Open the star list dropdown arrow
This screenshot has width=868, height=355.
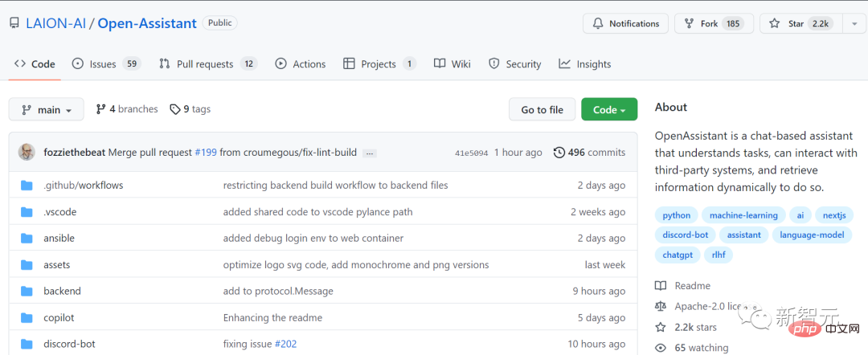[854, 23]
